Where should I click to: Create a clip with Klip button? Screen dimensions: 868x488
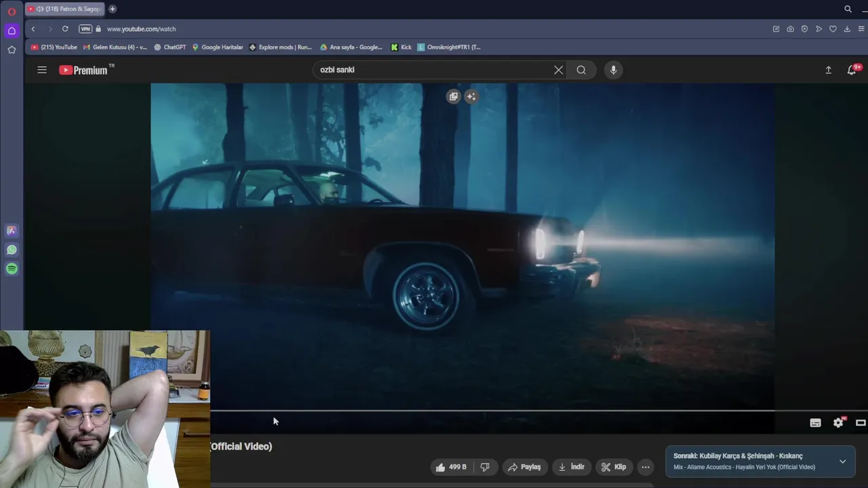[x=614, y=467]
